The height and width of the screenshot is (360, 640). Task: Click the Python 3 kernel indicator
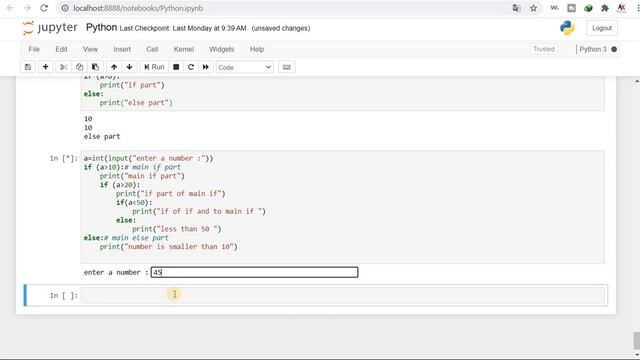[593, 49]
